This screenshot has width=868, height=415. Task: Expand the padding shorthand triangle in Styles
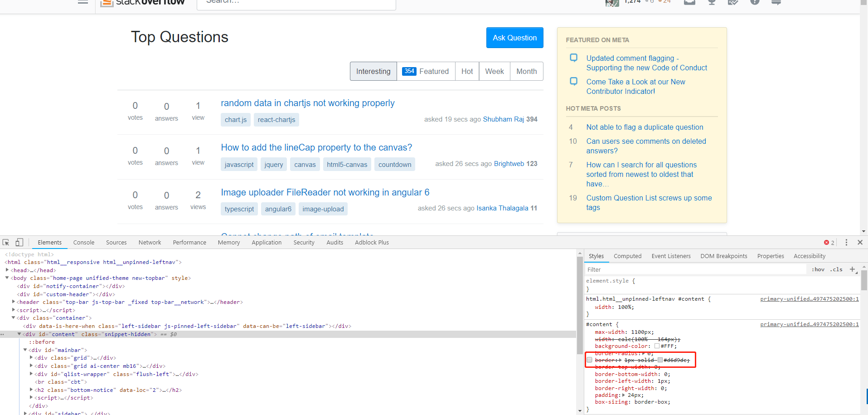click(624, 395)
